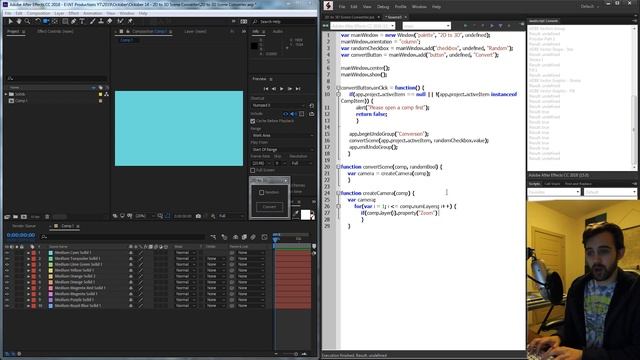Select the Hand tool in After Effects
The height and width of the screenshot is (360, 640).
click(19, 21)
